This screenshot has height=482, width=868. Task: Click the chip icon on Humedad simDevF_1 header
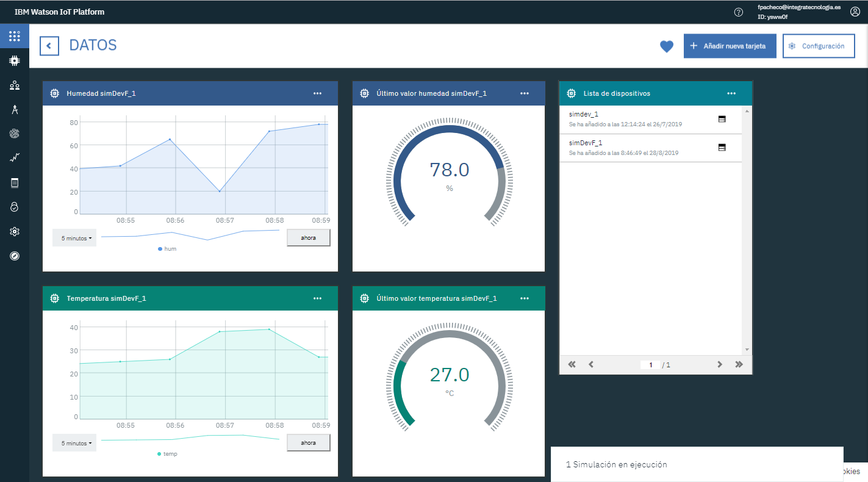point(54,93)
